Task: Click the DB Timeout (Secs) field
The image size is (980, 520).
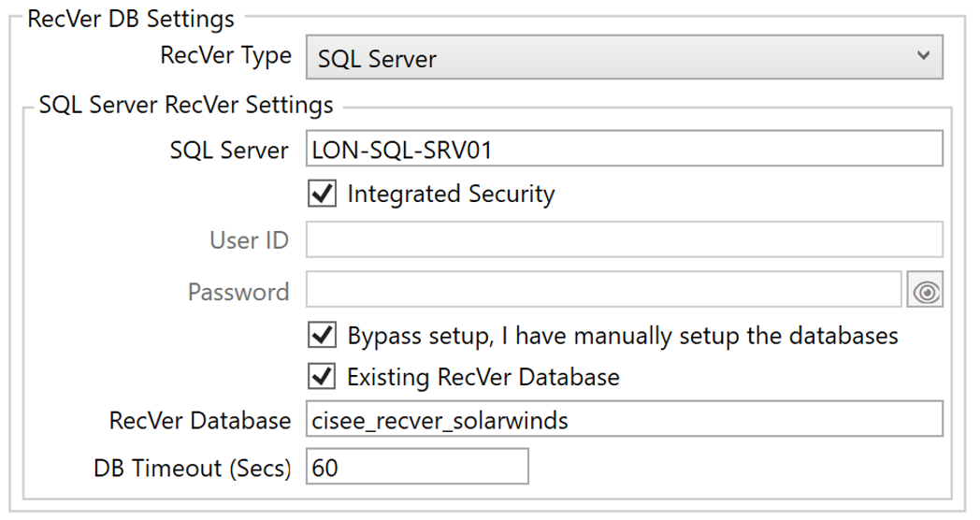Action: click(417, 467)
